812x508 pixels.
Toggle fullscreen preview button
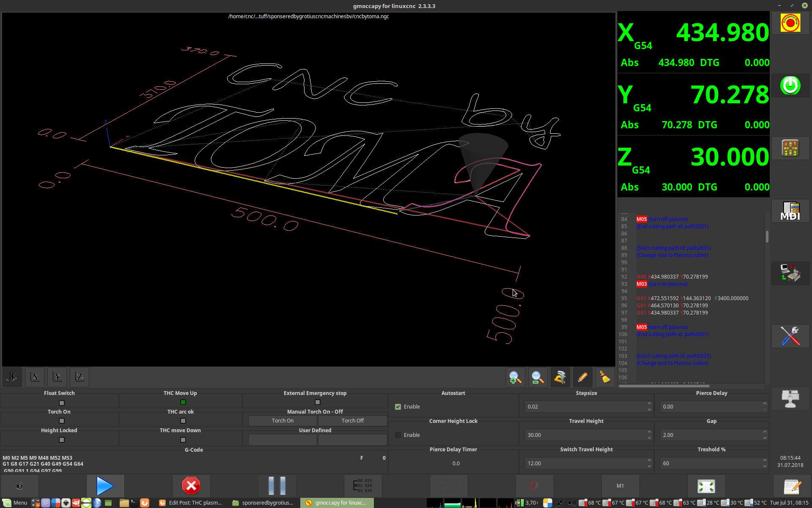(x=706, y=486)
